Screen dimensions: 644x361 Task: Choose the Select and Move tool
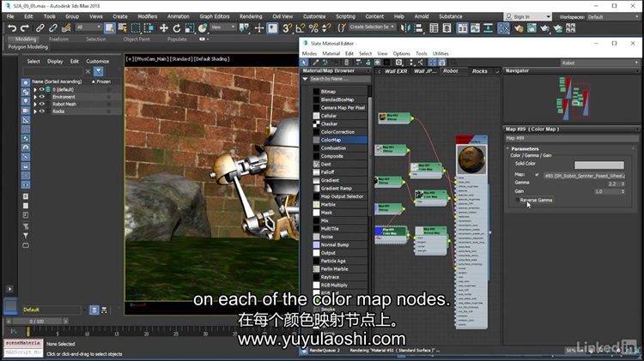[x=163, y=28]
